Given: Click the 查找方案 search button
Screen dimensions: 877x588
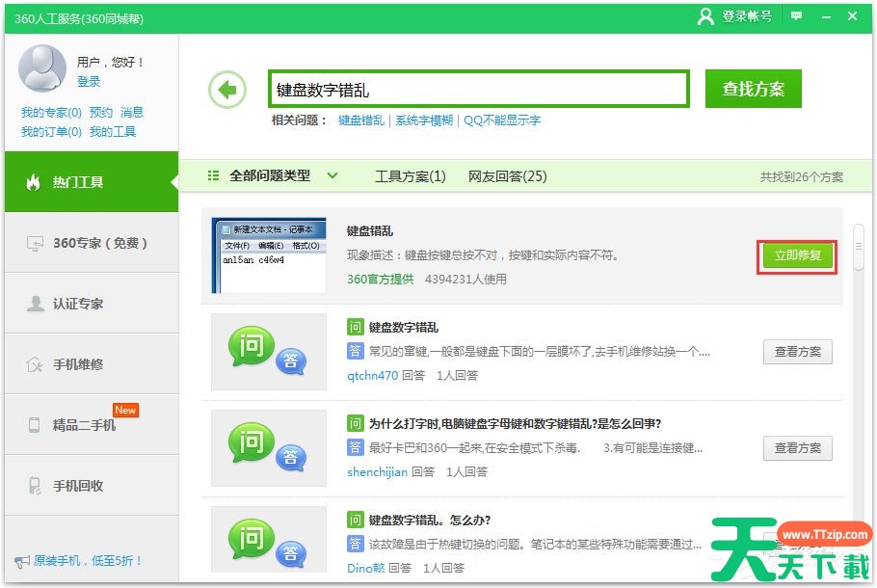Looking at the screenshot, I should (x=753, y=89).
